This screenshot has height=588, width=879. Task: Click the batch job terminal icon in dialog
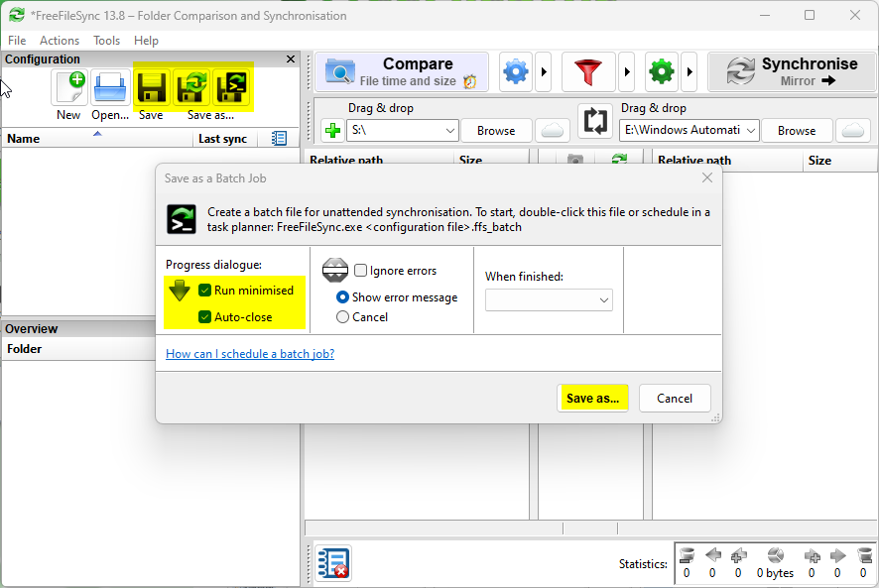point(182,219)
